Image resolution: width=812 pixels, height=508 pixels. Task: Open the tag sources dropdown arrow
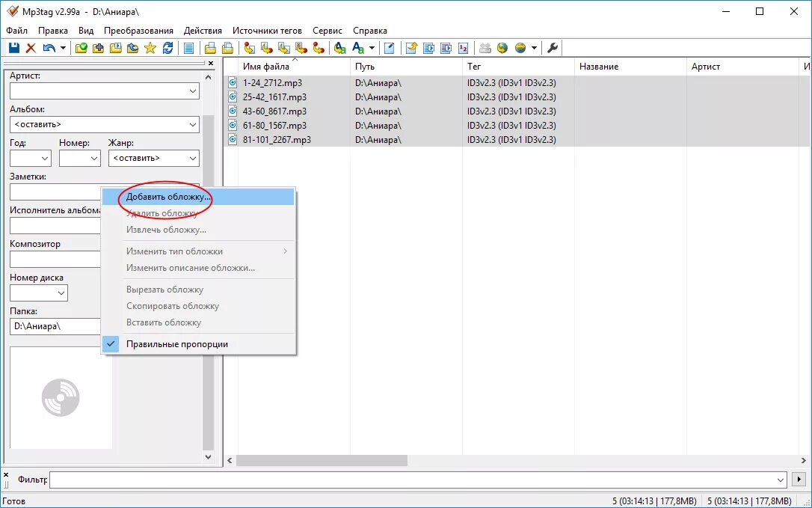click(x=534, y=48)
